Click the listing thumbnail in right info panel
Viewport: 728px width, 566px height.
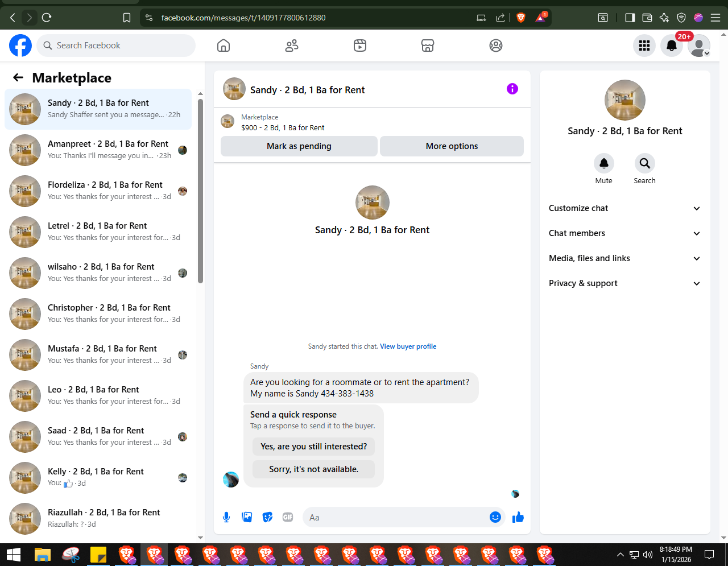(625, 100)
